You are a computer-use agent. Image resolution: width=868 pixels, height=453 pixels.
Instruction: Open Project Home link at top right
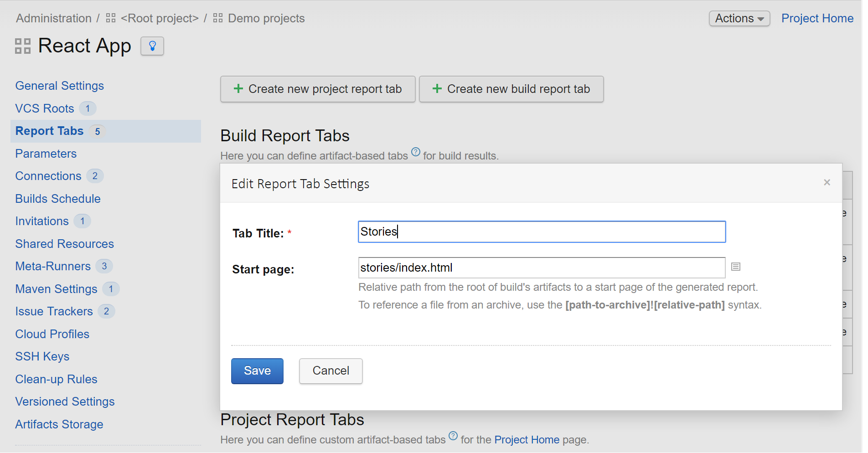pos(817,18)
